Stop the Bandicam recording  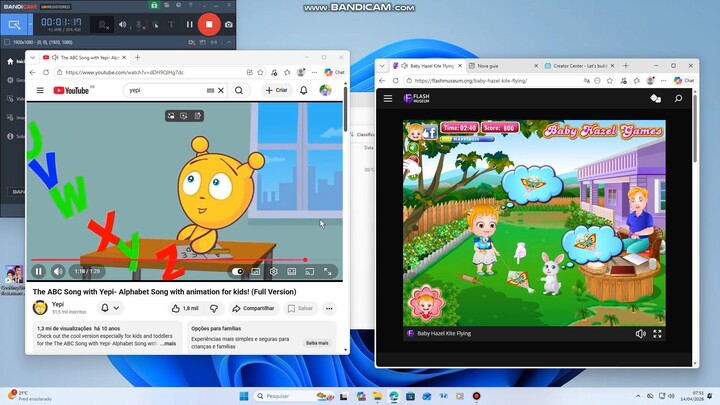pos(209,23)
